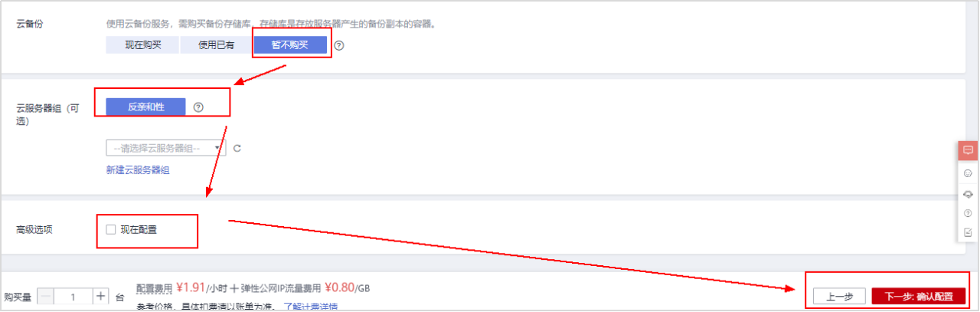980x312 pixels.
Task: Go to 下一步: 确认配置
Action: 919,297
